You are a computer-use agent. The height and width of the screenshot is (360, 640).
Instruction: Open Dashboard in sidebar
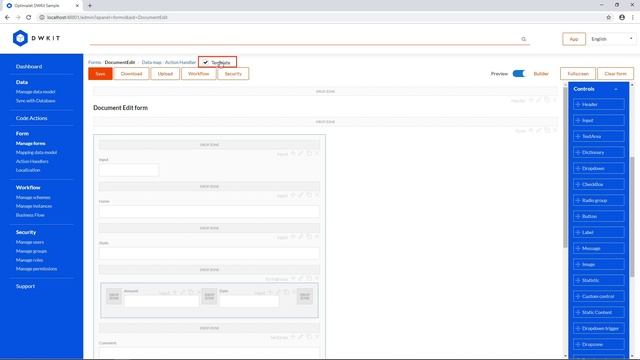pos(29,67)
